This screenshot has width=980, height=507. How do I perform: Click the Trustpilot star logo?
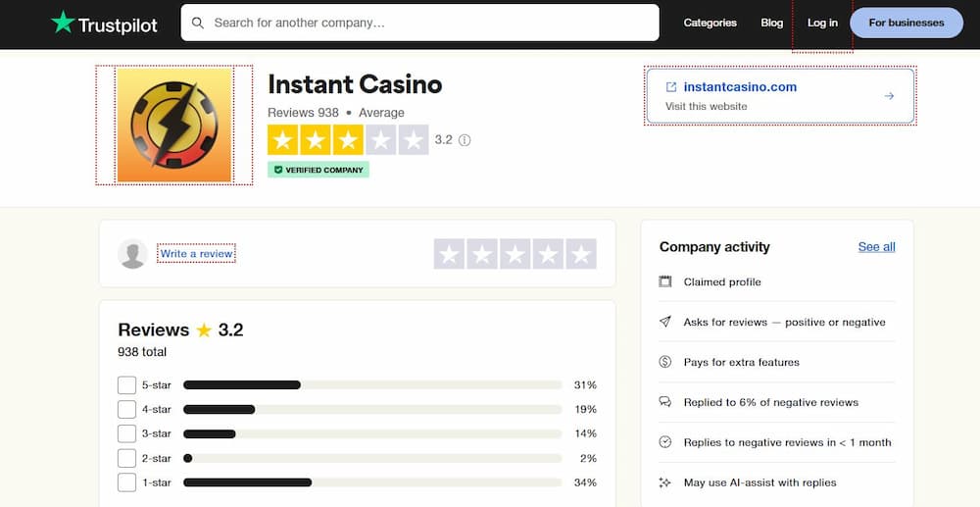pos(63,23)
